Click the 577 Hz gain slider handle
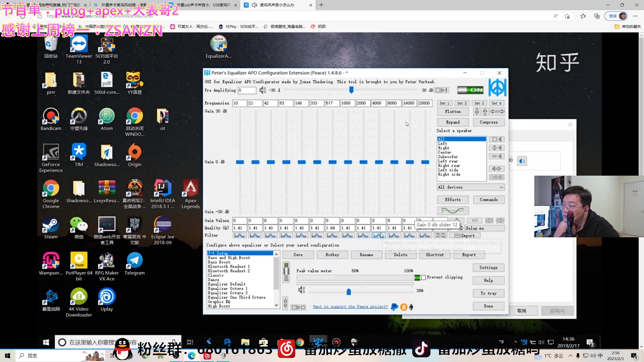Image resolution: width=644 pixels, height=362 pixels. coord(332,162)
